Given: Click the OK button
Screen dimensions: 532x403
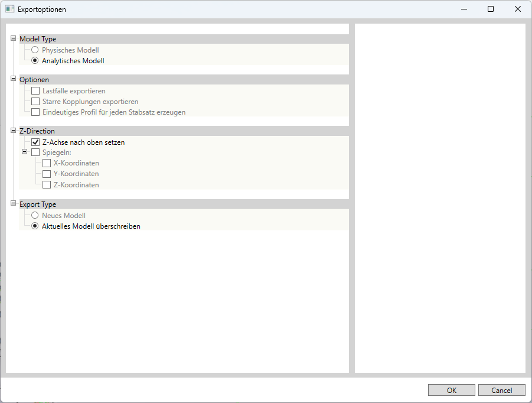Looking at the screenshot, I should click(x=452, y=390).
